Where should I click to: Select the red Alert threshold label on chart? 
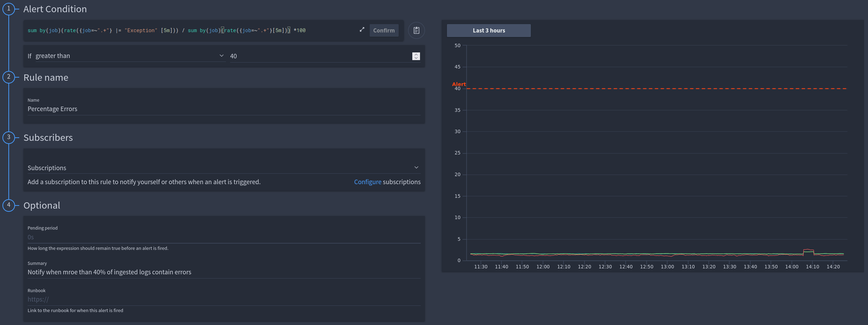tap(459, 84)
